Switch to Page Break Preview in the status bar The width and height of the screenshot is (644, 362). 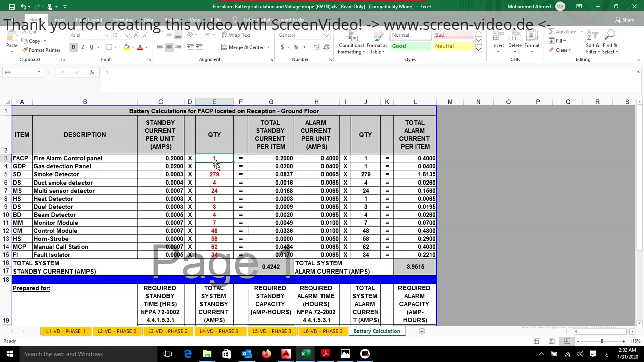pyautogui.click(x=567, y=341)
